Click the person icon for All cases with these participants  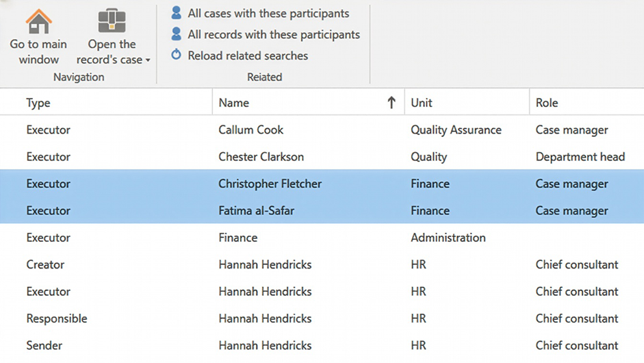177,13
